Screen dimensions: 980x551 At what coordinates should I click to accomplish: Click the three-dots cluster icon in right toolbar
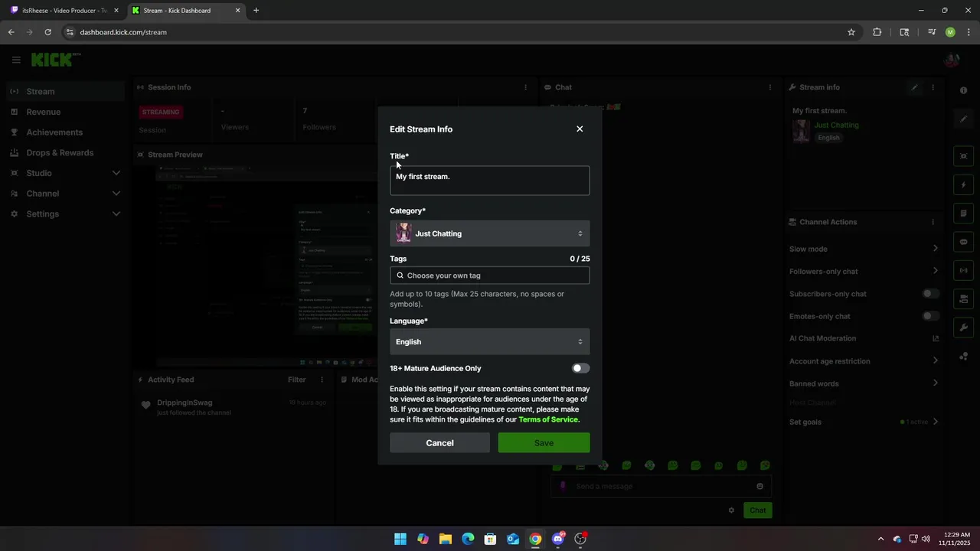tap(963, 357)
